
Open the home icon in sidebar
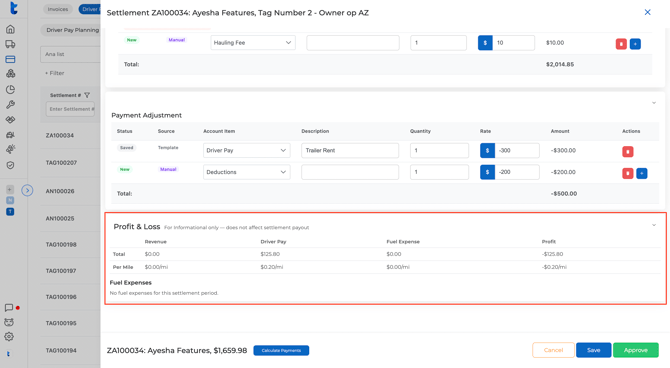[10, 29]
